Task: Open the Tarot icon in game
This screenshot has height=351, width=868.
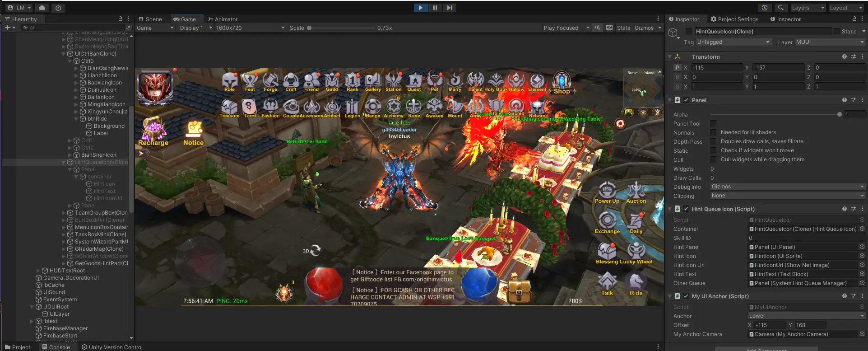Action: click(250, 108)
